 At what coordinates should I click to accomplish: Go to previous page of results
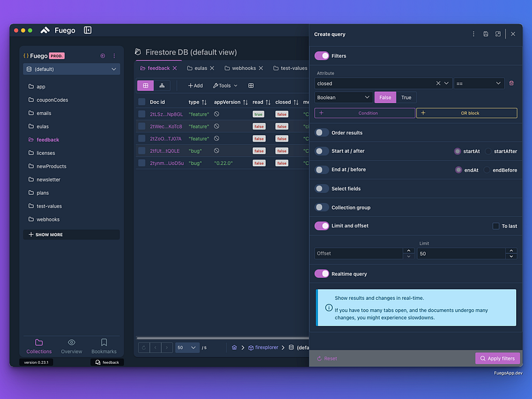click(x=155, y=348)
